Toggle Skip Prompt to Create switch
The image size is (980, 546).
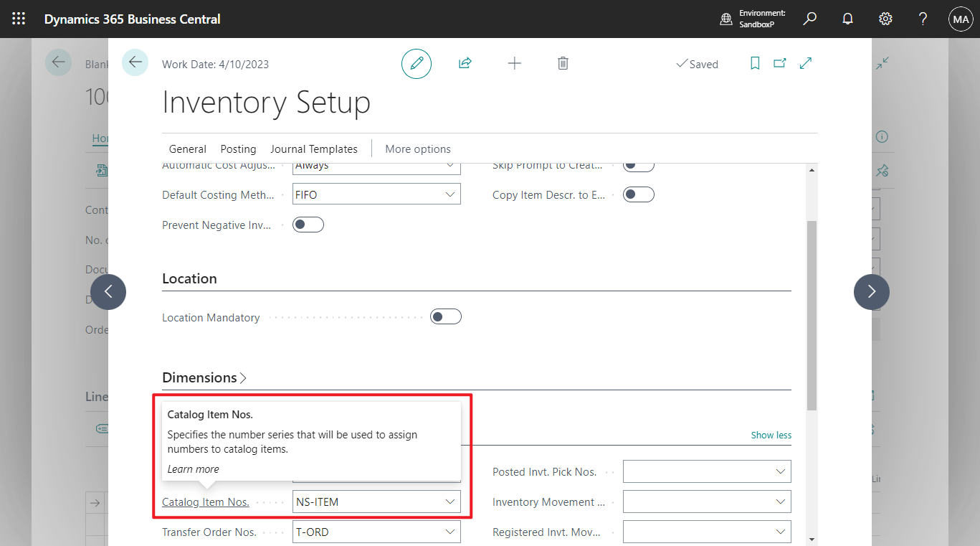[x=639, y=166]
